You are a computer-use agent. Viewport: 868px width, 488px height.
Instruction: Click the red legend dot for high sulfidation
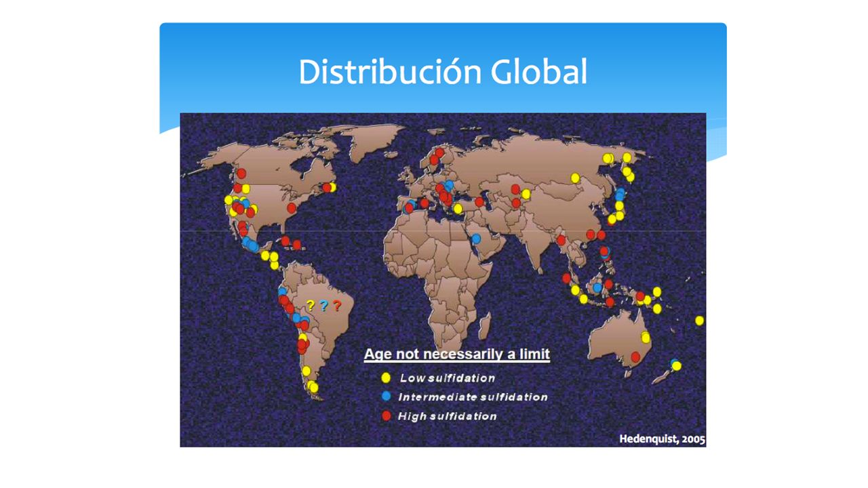[x=387, y=415]
